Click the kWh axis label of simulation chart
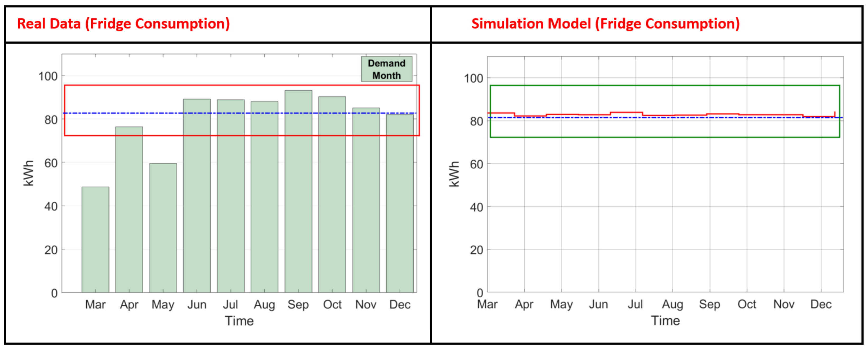 click(x=454, y=174)
